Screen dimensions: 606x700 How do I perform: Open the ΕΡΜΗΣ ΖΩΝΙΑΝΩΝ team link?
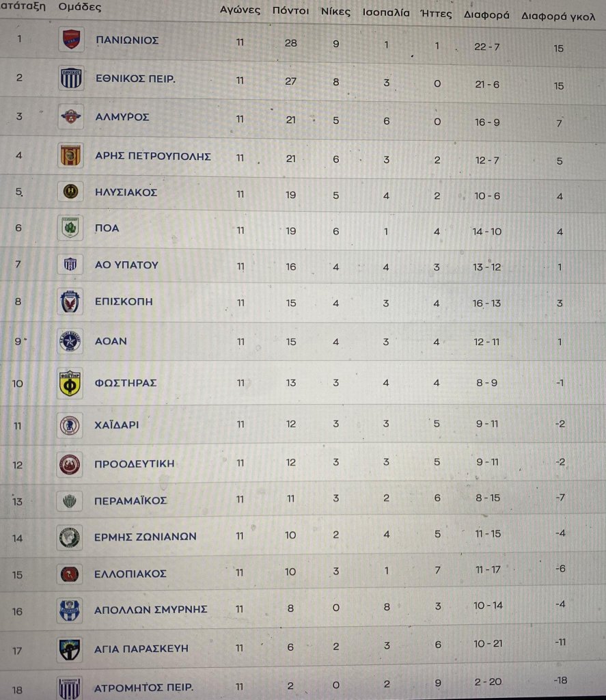145,536
